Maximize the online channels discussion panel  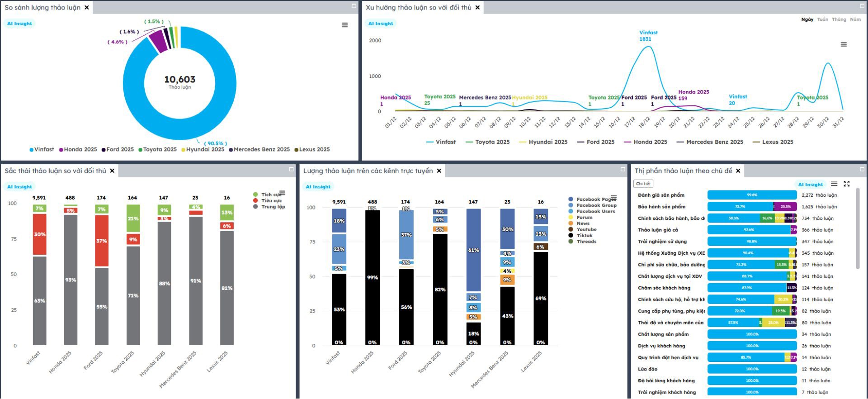(623, 169)
